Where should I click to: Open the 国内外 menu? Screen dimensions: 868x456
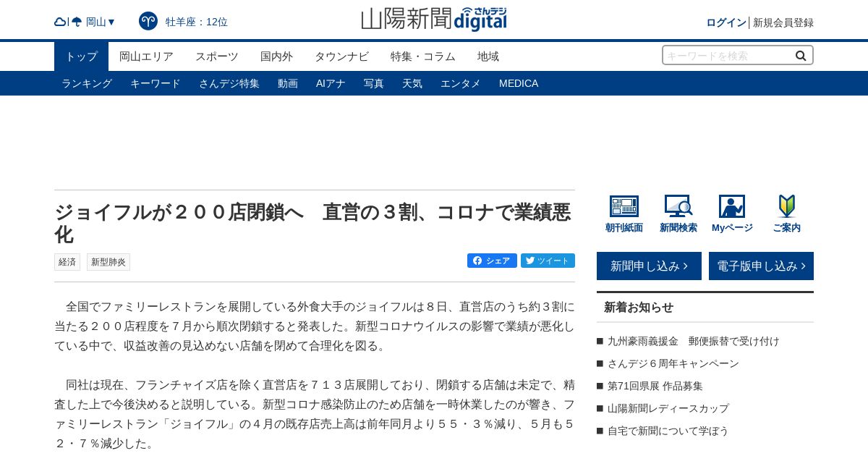pos(276,56)
